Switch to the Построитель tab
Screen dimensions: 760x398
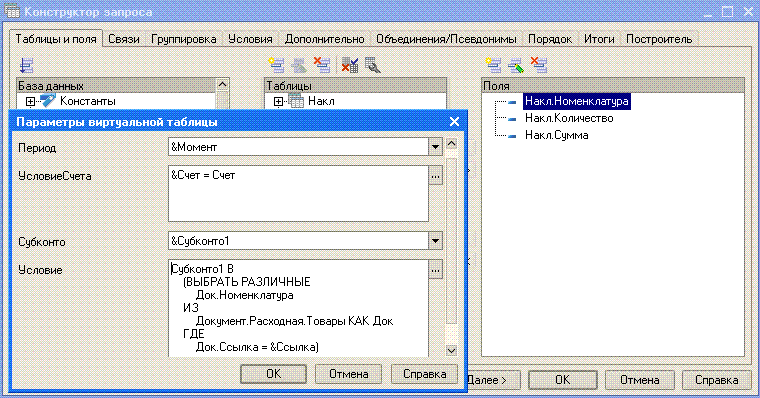[659, 39]
